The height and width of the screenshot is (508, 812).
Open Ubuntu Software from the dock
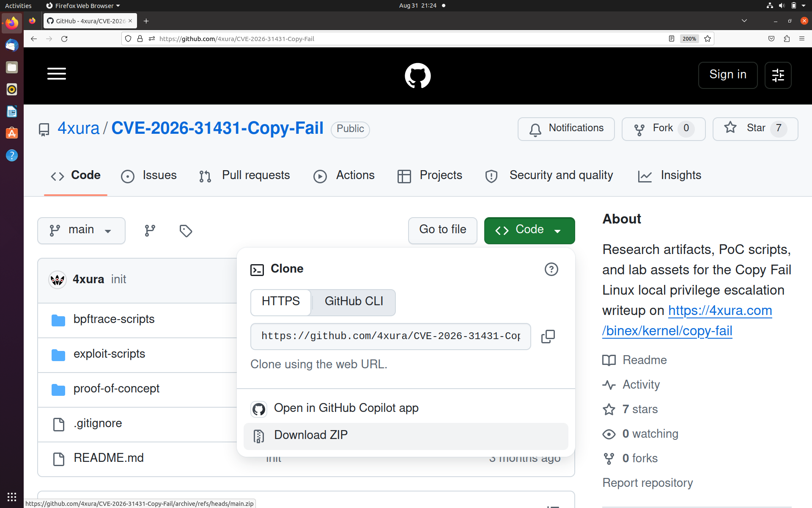tap(12, 133)
